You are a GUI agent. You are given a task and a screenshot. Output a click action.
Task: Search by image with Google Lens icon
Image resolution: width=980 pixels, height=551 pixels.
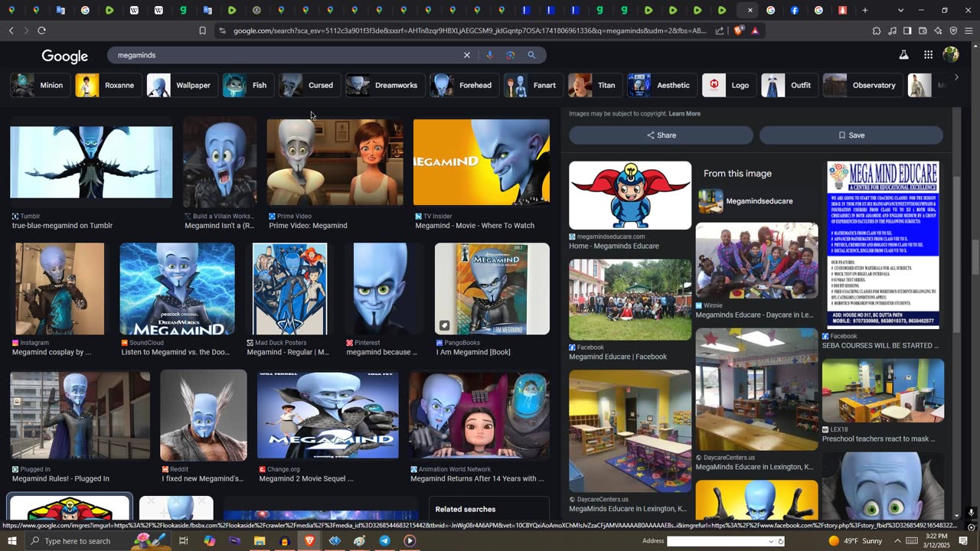pos(510,55)
